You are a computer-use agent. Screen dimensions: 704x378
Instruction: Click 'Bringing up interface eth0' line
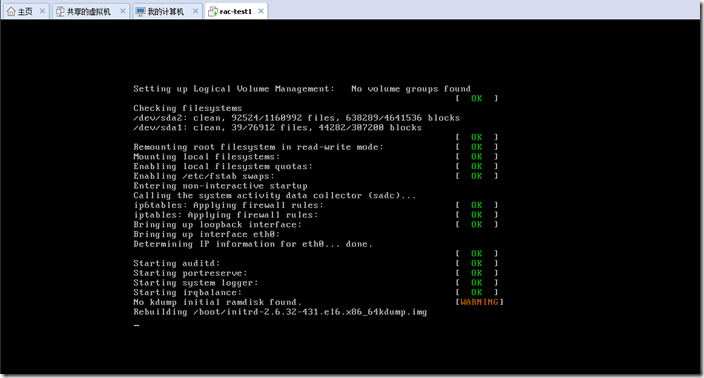207,234
